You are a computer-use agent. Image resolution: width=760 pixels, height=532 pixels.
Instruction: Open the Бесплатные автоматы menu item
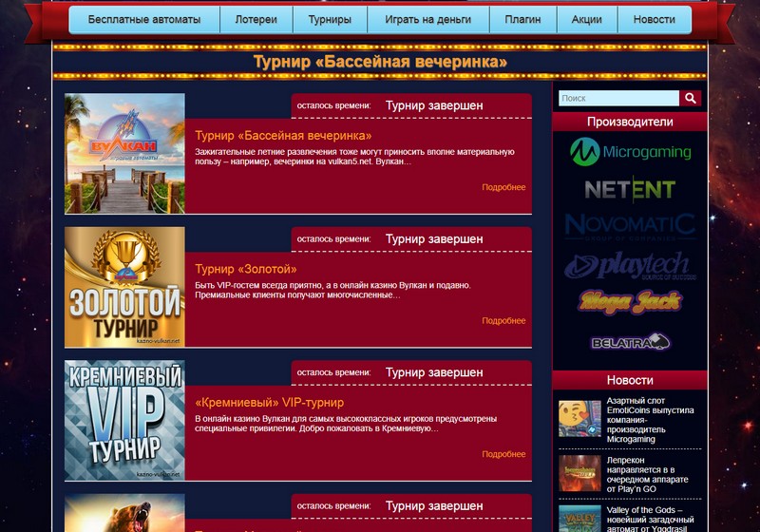pyautogui.click(x=144, y=20)
